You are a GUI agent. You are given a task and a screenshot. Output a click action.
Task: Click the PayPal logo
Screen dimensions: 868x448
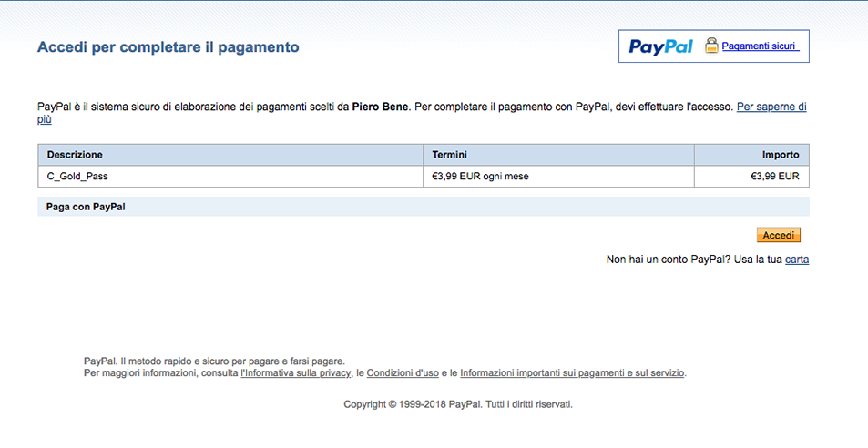(x=660, y=46)
